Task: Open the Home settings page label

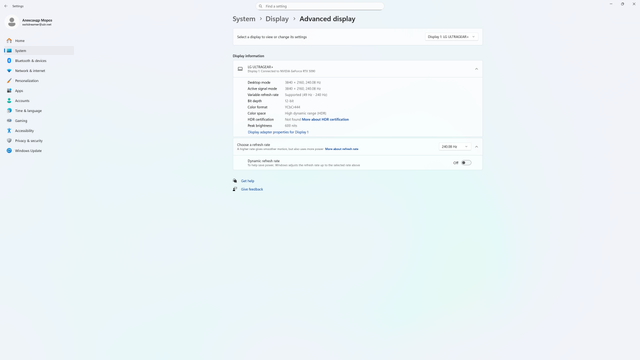Action: (x=20, y=41)
